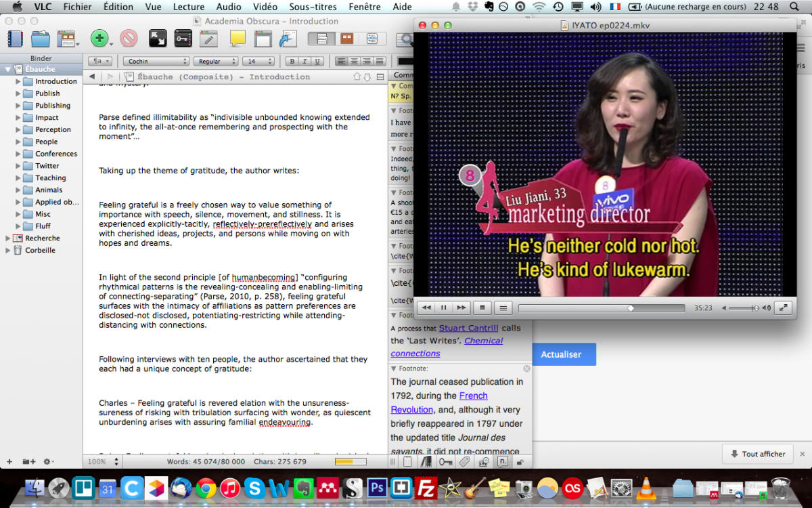This screenshot has height=508, width=812.
Task: Open the VLC playlist button
Action: (x=502, y=308)
